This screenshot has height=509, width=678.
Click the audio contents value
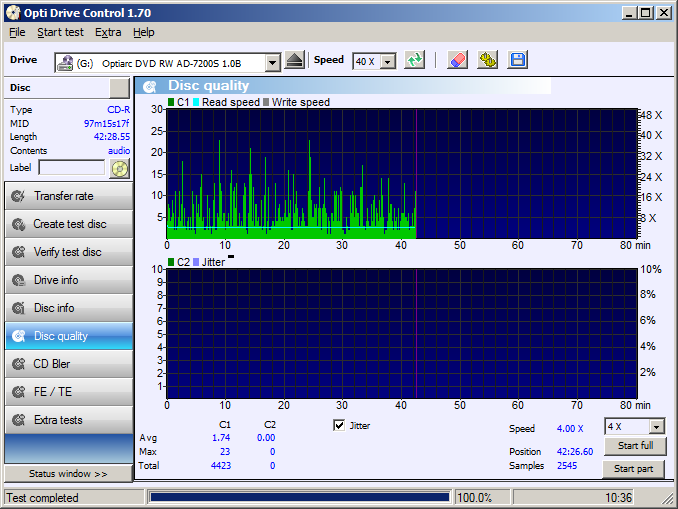point(119,150)
